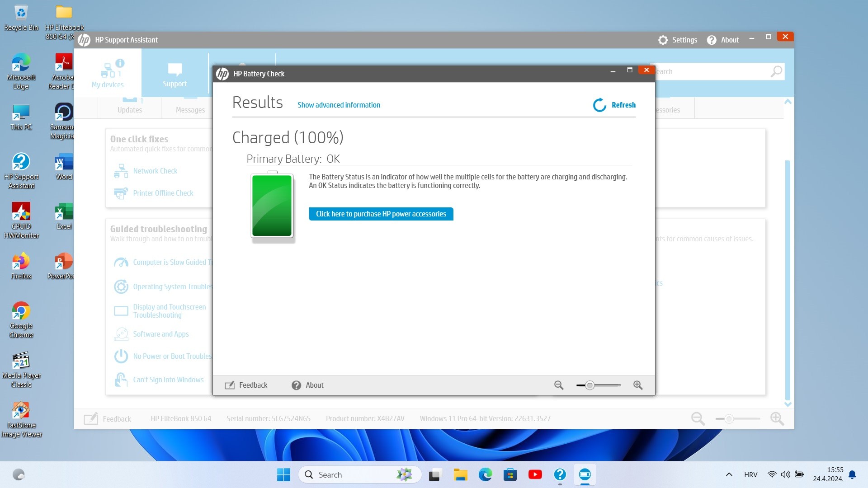Adjust Battery Check zoom slider handle

coord(590,385)
